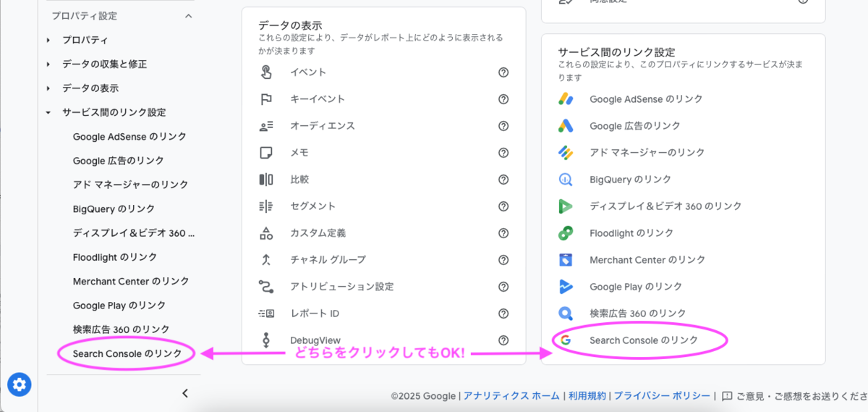This screenshot has height=412, width=868.
Task: Select Search Console のリンク in sidebar
Action: click(x=127, y=353)
